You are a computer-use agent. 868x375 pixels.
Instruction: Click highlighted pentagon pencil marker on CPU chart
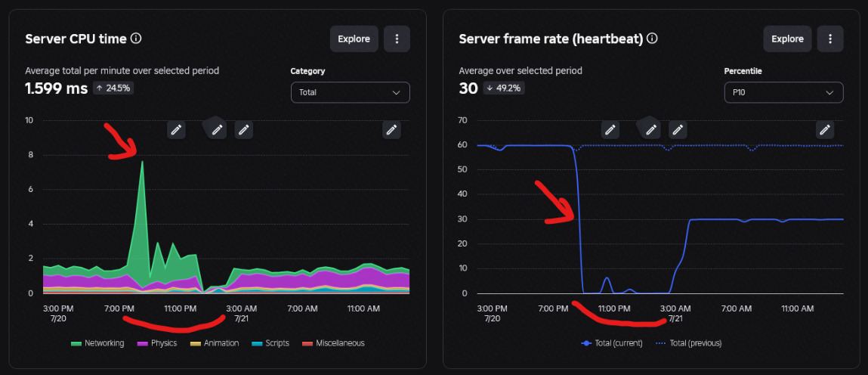[217, 129]
